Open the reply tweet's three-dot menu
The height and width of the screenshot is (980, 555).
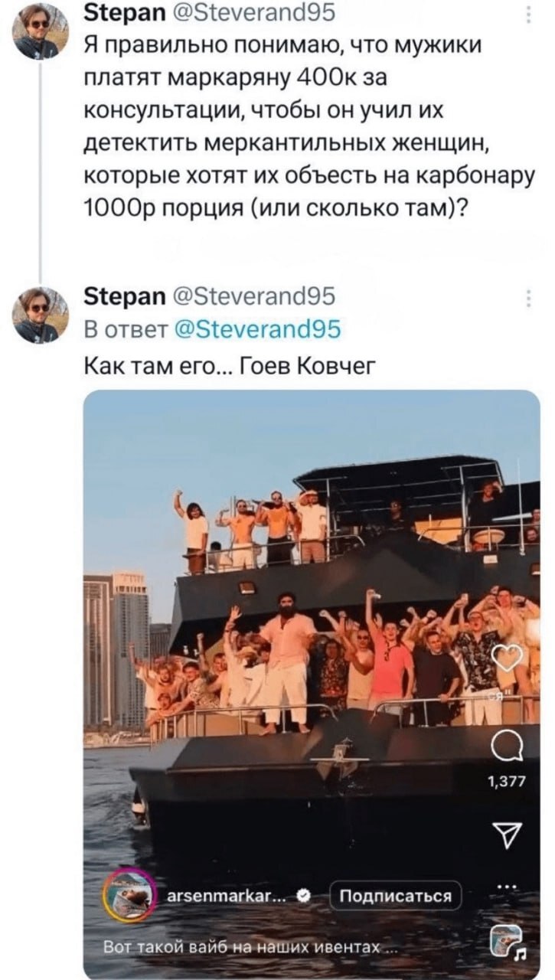[528, 298]
